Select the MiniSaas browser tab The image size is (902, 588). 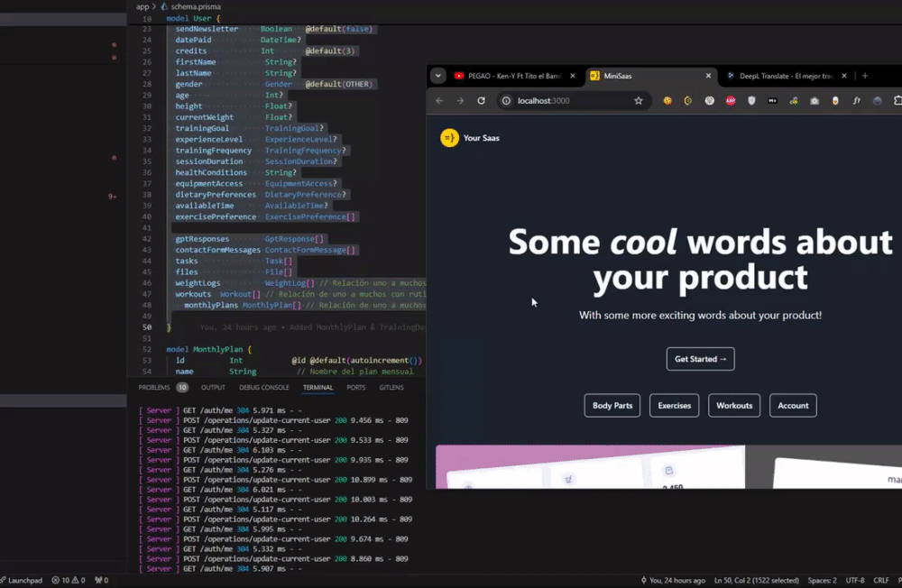pos(650,76)
